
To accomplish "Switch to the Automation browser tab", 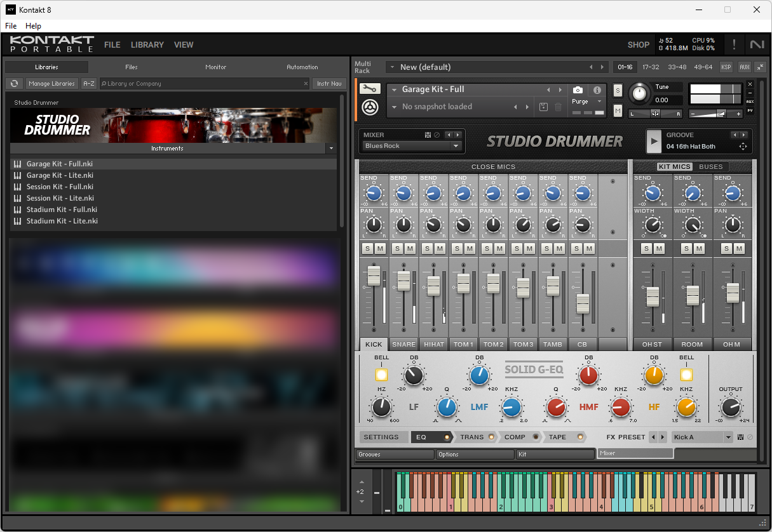I will [302, 67].
